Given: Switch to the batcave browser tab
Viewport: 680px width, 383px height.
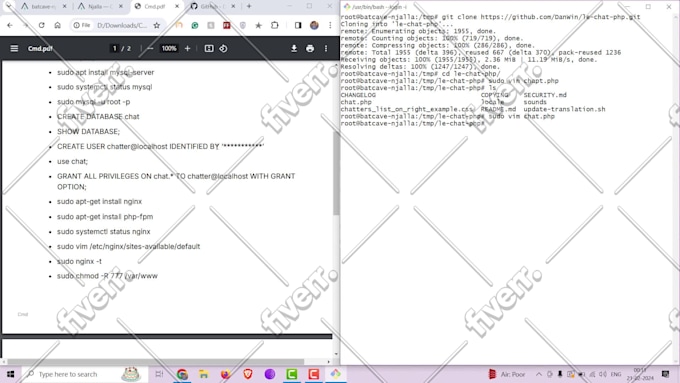Looking at the screenshot, I should [43, 7].
